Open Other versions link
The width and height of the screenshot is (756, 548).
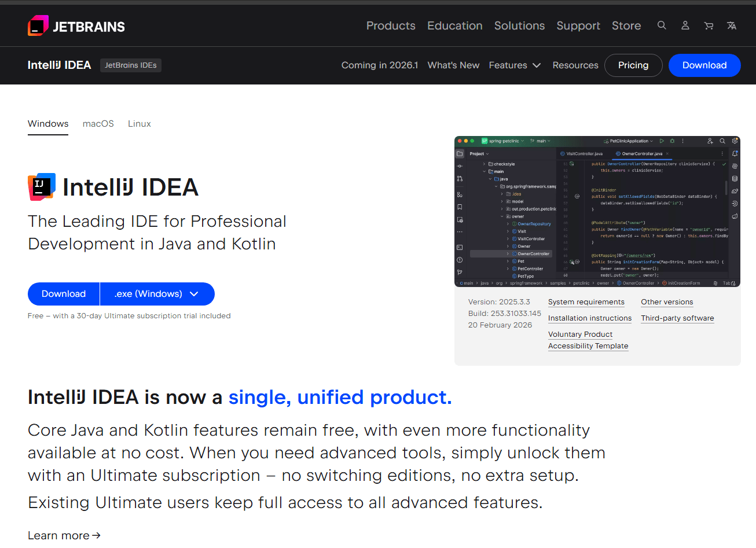click(667, 302)
